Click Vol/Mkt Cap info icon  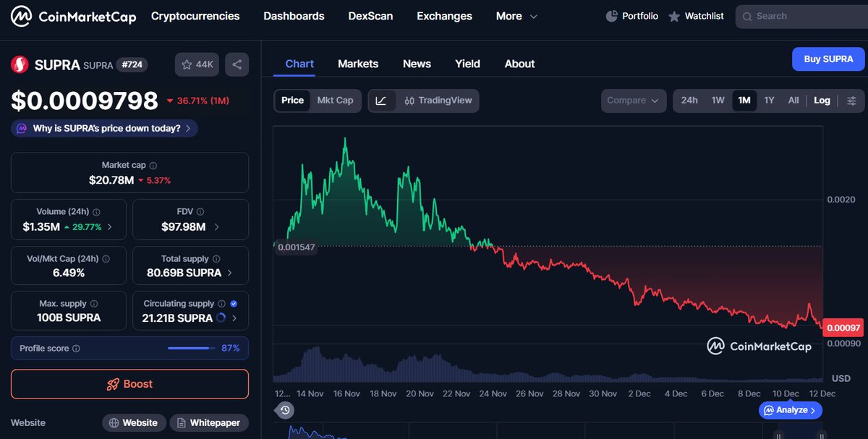pyautogui.click(x=106, y=259)
